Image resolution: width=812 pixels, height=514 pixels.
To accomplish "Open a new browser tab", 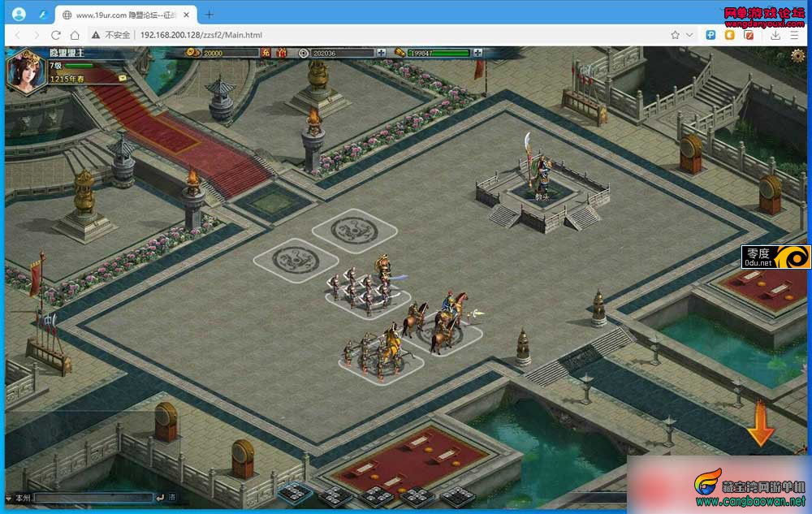I will coord(209,15).
